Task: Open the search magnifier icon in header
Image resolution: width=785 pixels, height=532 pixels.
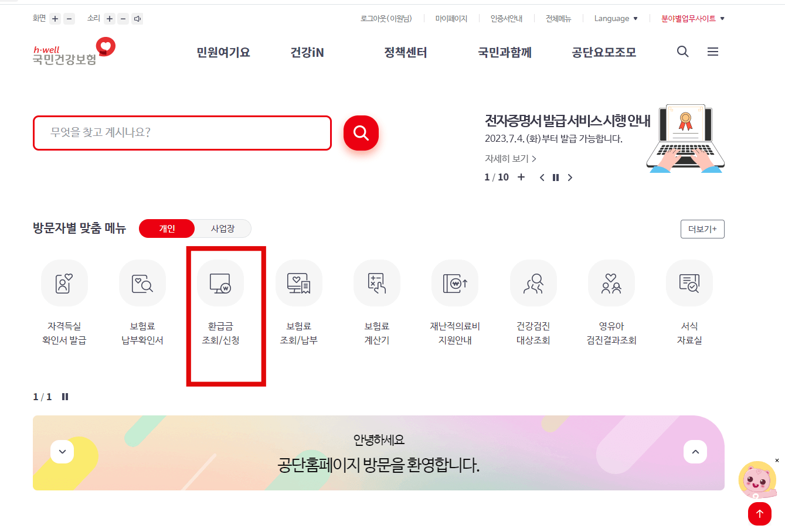Action: tap(682, 52)
